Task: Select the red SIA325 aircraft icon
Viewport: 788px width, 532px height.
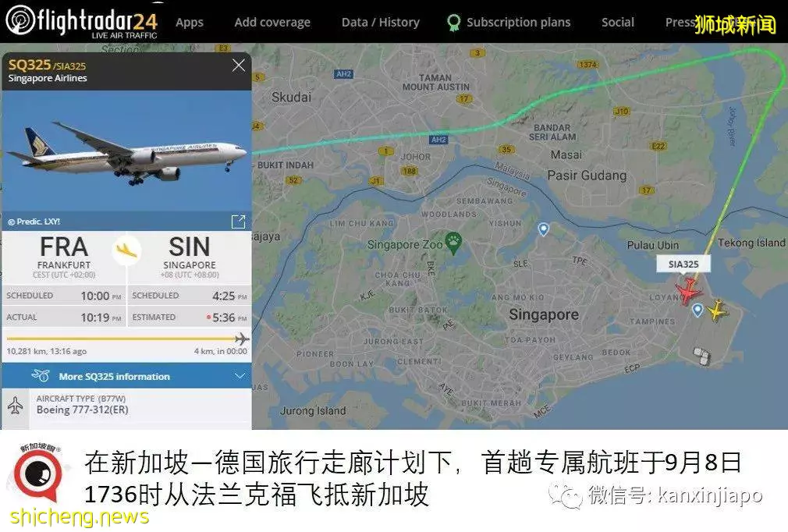Action: pos(688,291)
